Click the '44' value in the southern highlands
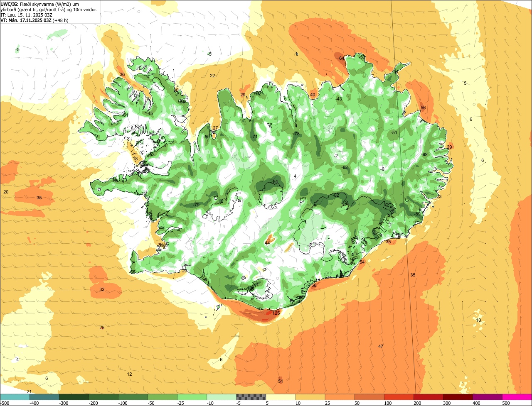 [x=267, y=242]
